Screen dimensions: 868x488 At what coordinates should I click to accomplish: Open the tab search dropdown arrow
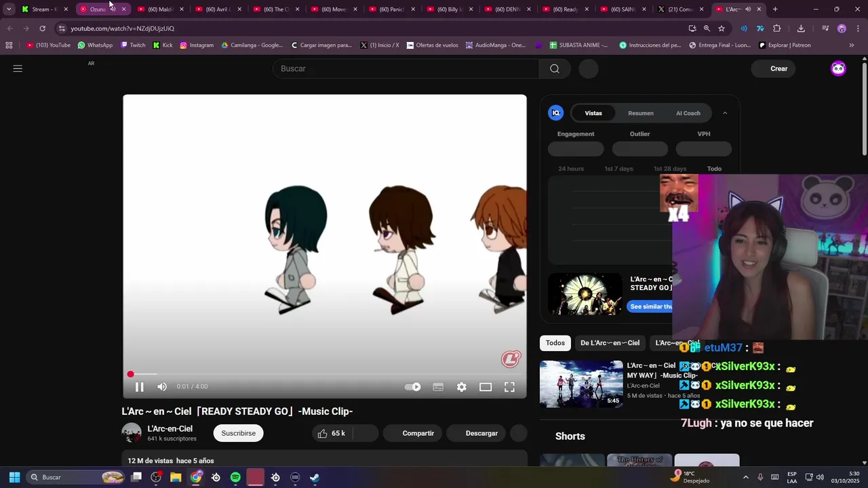click(9, 9)
